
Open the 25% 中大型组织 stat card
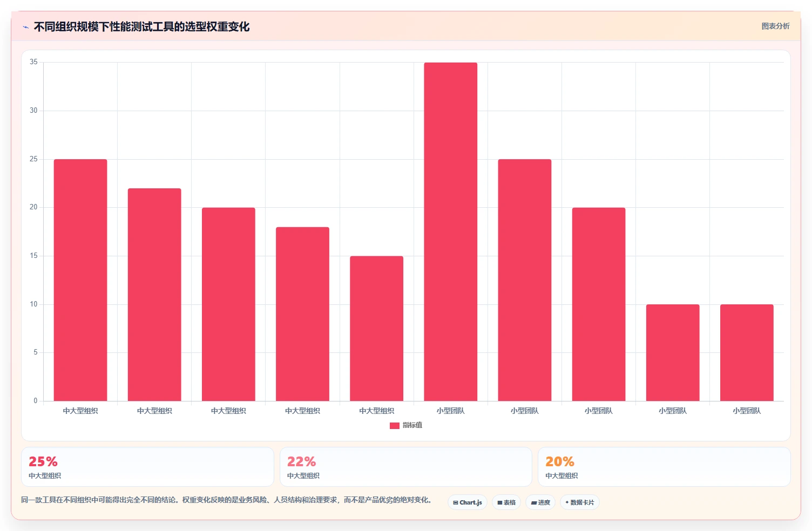click(x=147, y=467)
